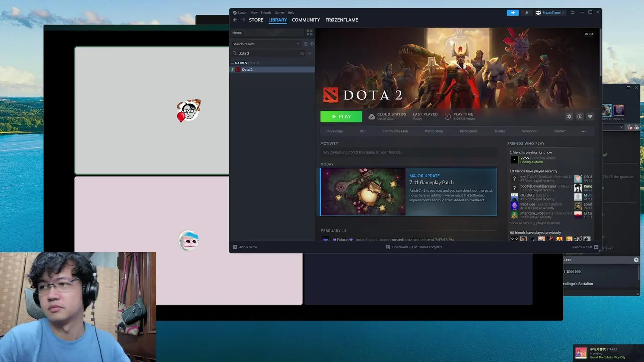Clear friends window search box
This screenshot has height=362, width=644.
[621, 127]
